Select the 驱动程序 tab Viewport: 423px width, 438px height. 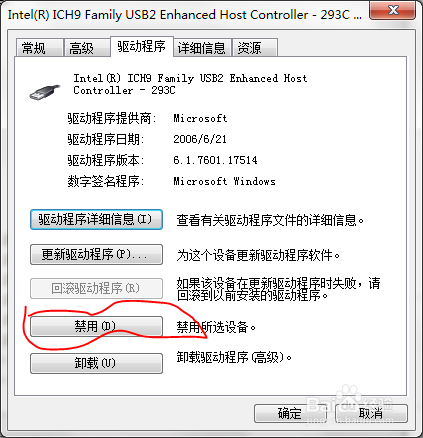pyautogui.click(x=142, y=46)
